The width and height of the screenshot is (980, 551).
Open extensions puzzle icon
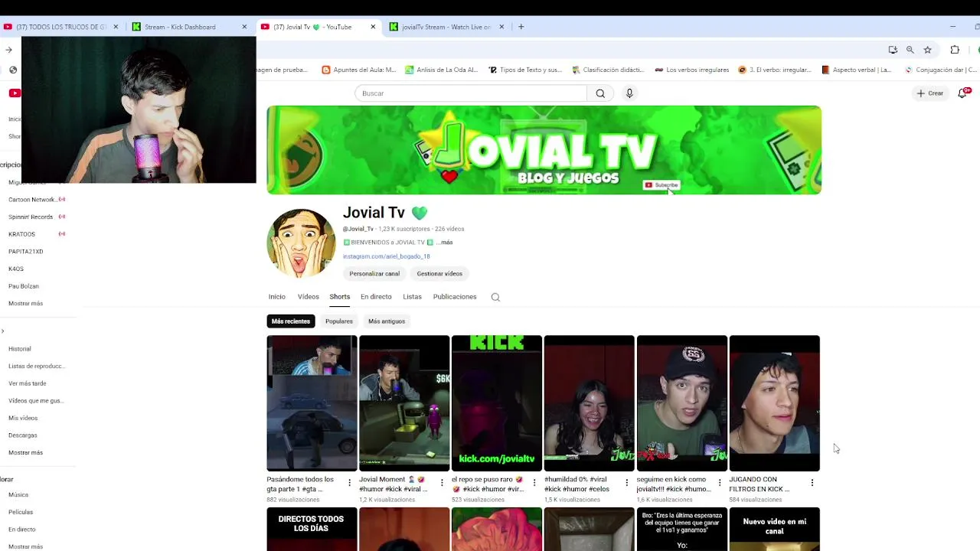tap(955, 50)
